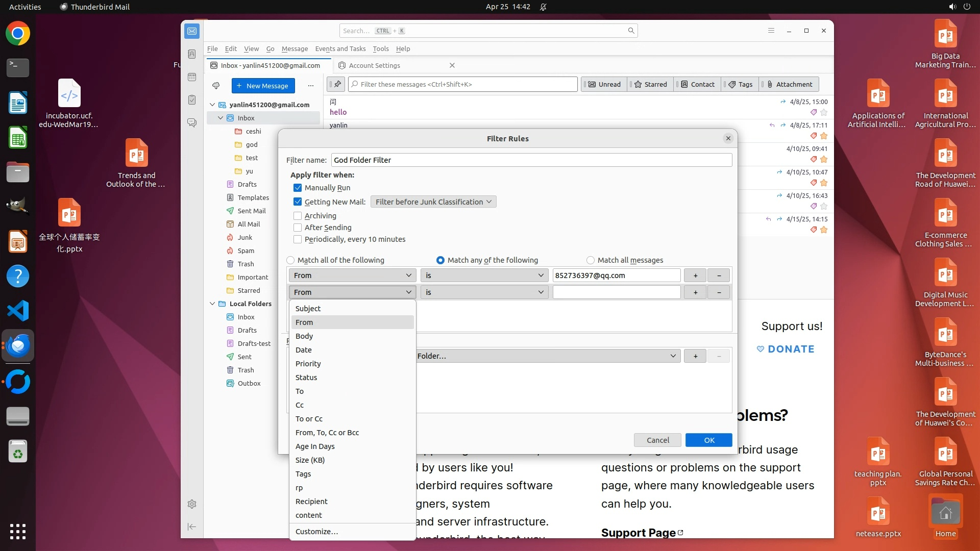Open the Calendar icon in left spaces bar
Image resolution: width=980 pixels, height=551 pixels.
192,77
